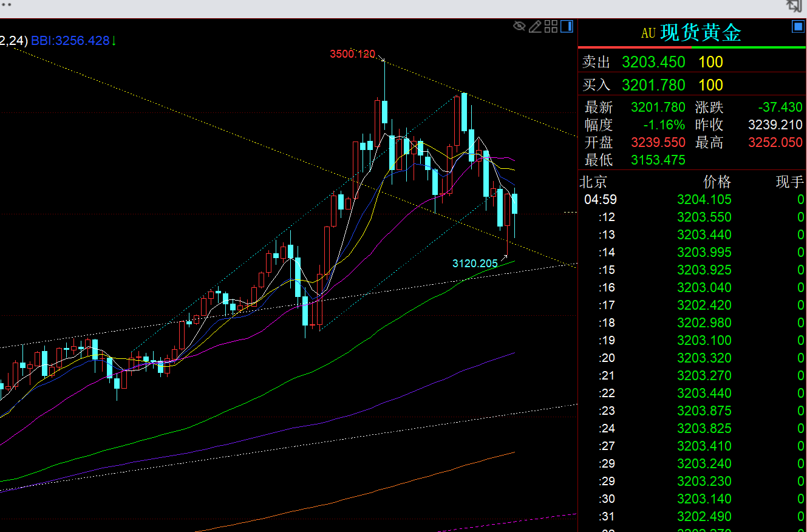Select the tick price 3203.040

coord(704,287)
